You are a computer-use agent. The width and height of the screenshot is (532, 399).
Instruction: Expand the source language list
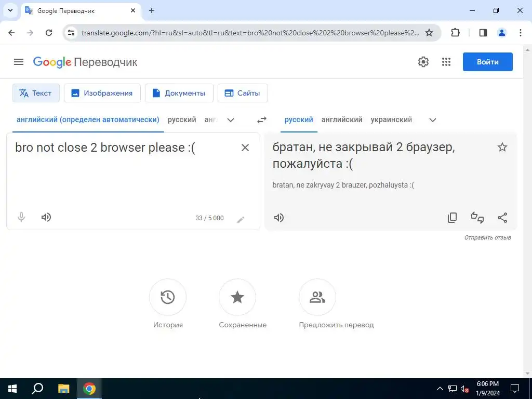[231, 120]
